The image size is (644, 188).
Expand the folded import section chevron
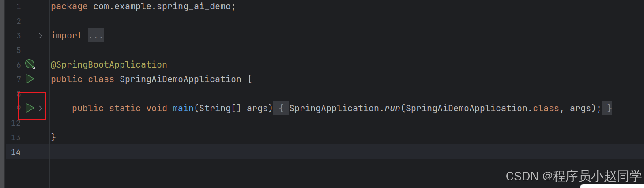point(41,35)
